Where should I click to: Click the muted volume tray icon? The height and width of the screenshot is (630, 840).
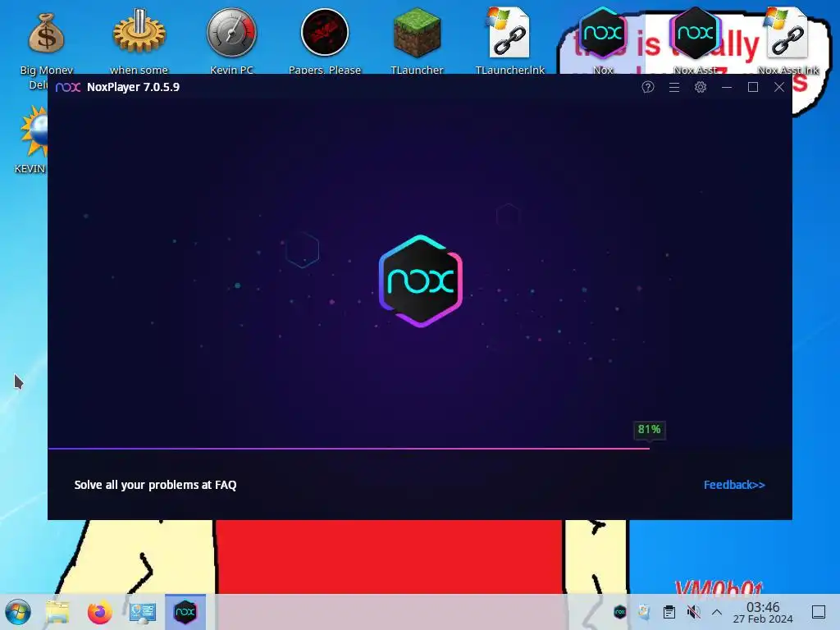pyautogui.click(x=693, y=612)
